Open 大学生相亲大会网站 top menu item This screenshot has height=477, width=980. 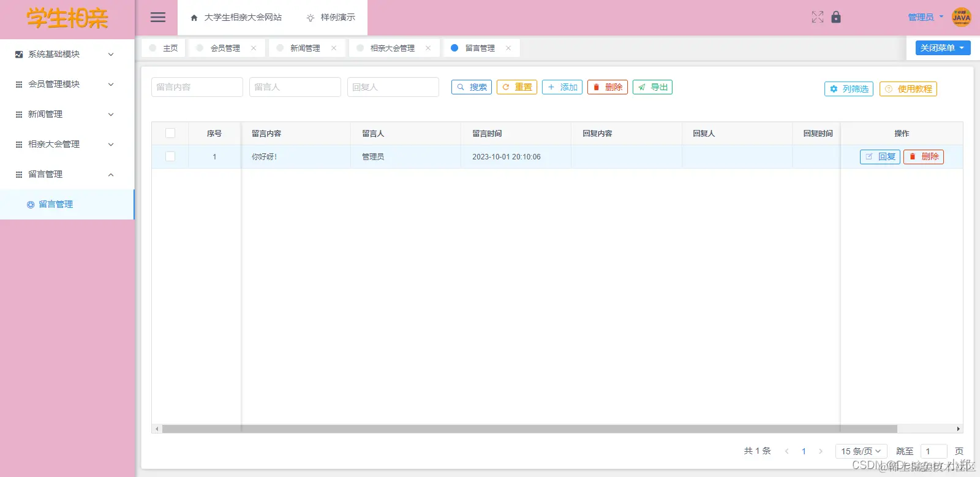tap(236, 17)
